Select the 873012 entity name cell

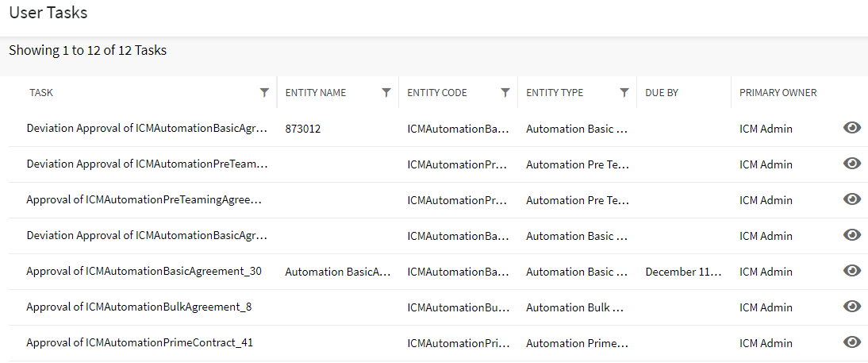pos(303,129)
